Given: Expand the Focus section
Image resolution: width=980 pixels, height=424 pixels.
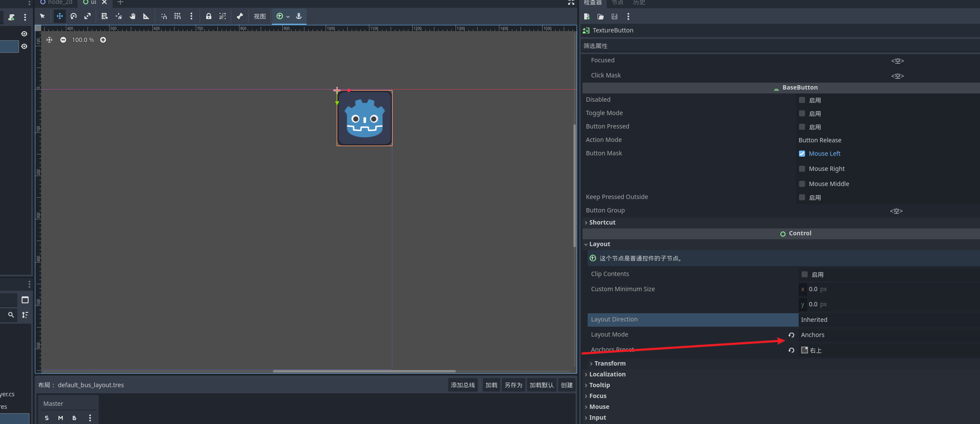Looking at the screenshot, I should (x=598, y=396).
